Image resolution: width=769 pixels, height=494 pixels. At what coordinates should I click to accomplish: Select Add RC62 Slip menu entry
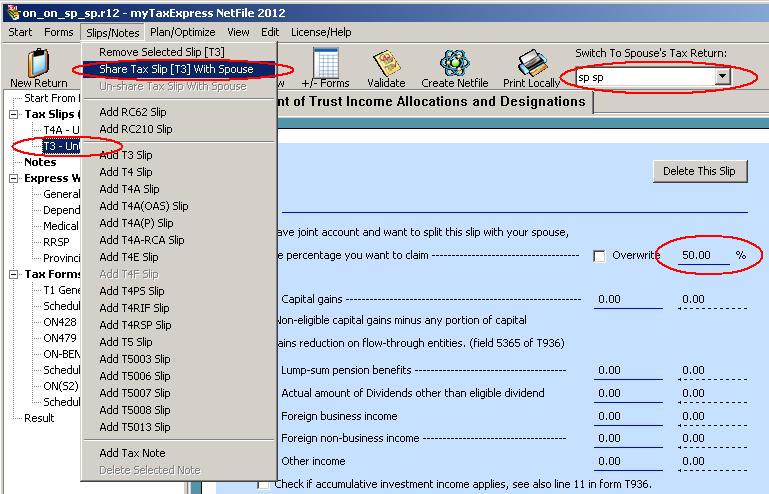coord(179,112)
